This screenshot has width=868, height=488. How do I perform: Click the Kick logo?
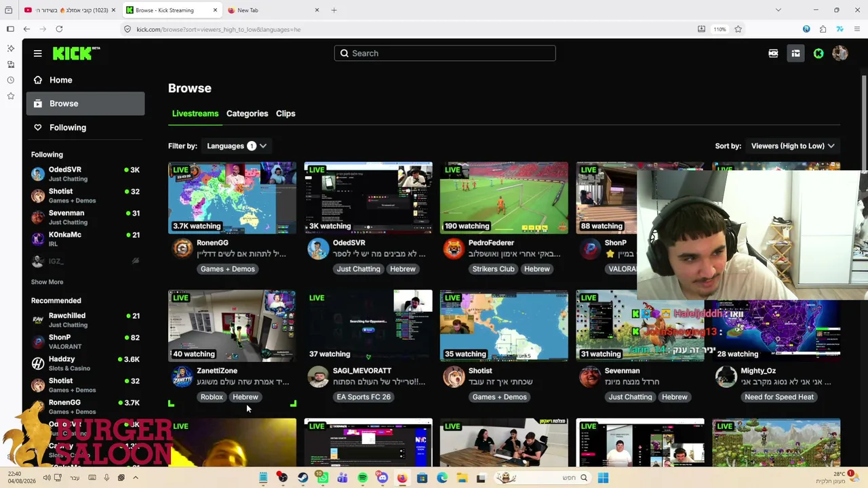(x=76, y=54)
